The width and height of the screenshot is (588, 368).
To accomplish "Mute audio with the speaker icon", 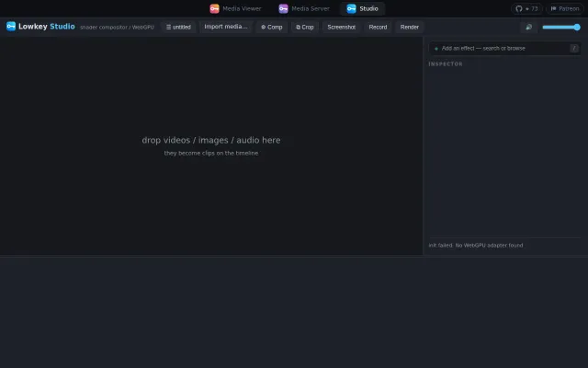I will coord(529,27).
